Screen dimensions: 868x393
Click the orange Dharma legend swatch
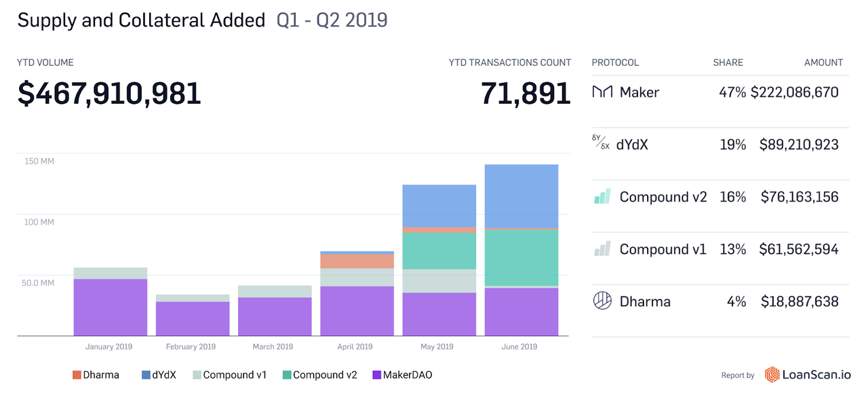coord(77,375)
